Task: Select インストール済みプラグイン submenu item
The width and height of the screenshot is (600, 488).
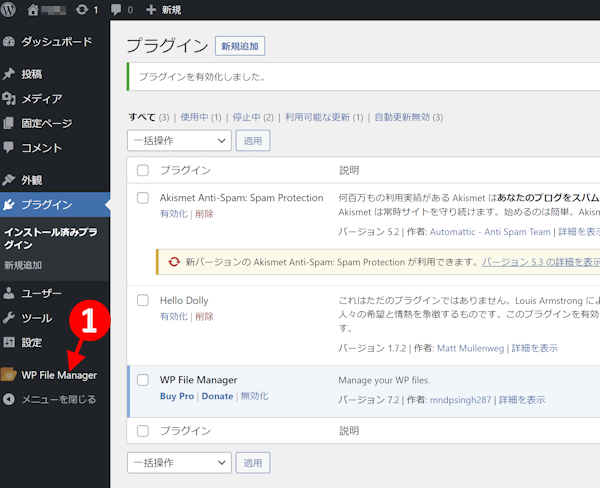Action: [51, 238]
